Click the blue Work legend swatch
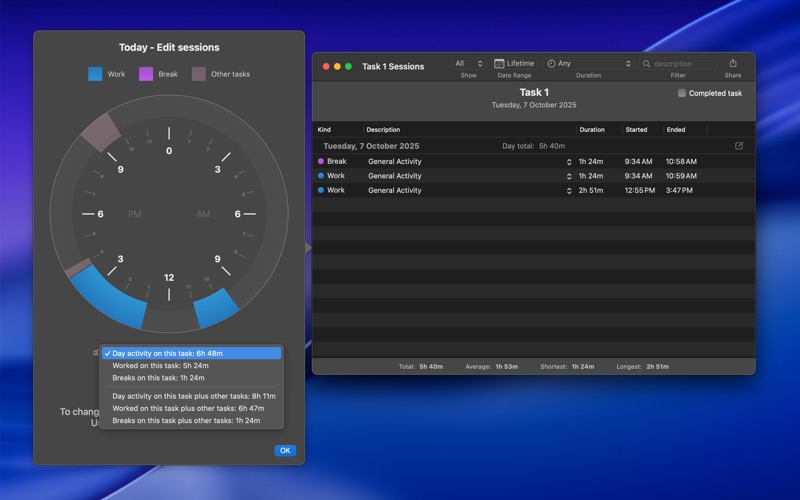 tap(95, 74)
